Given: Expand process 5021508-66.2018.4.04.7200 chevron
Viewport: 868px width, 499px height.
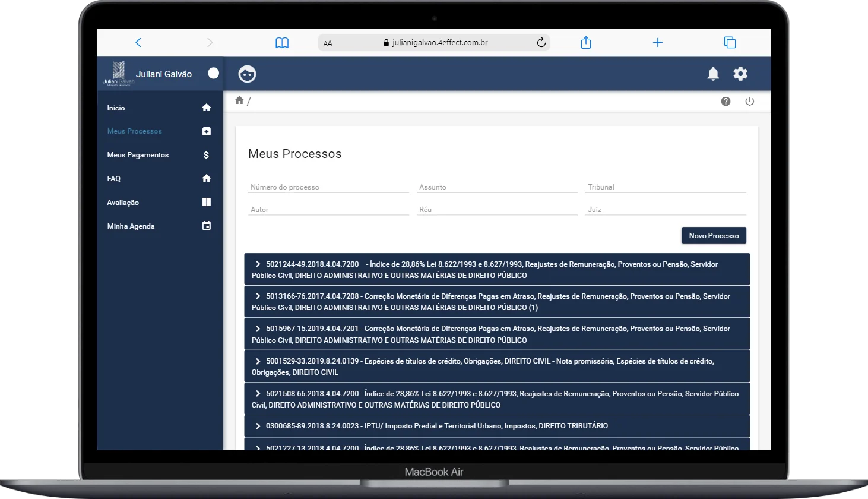Looking at the screenshot, I should click(258, 393).
